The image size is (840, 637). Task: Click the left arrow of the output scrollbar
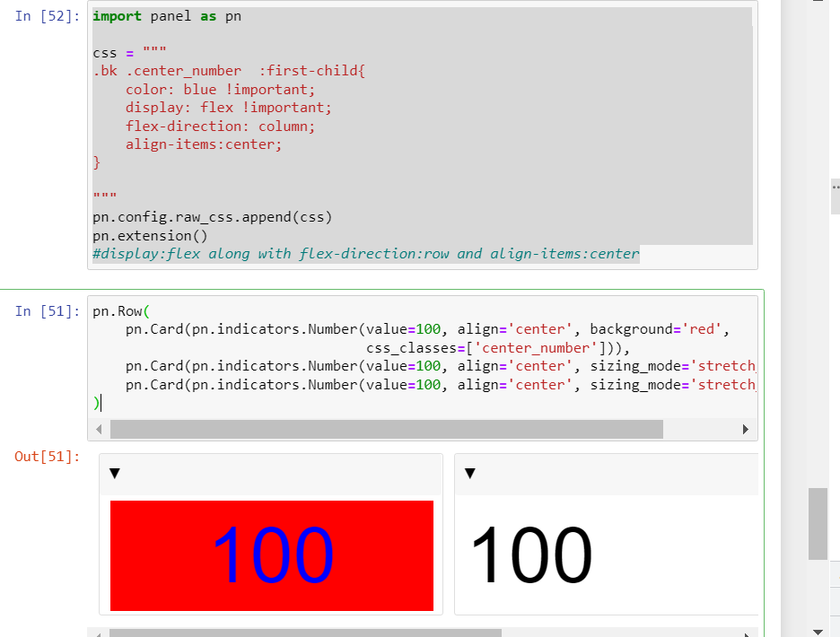99,633
